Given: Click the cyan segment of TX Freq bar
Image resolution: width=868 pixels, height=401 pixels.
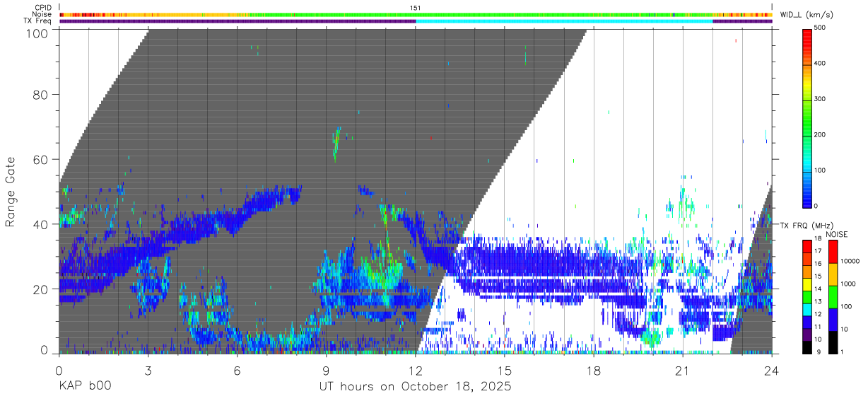Looking at the screenshot, I should [x=564, y=21].
